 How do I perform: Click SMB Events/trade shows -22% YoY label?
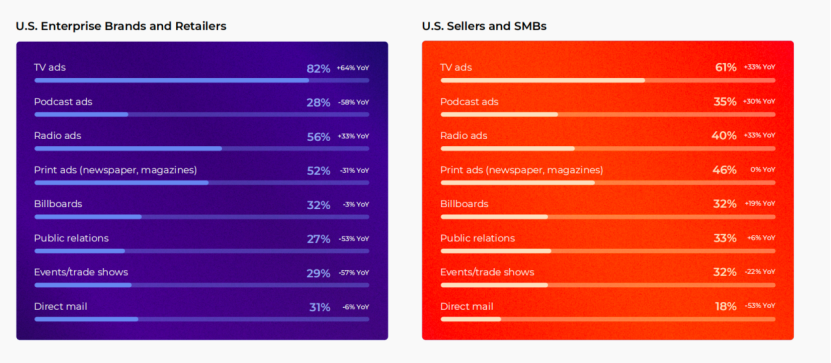click(760, 272)
